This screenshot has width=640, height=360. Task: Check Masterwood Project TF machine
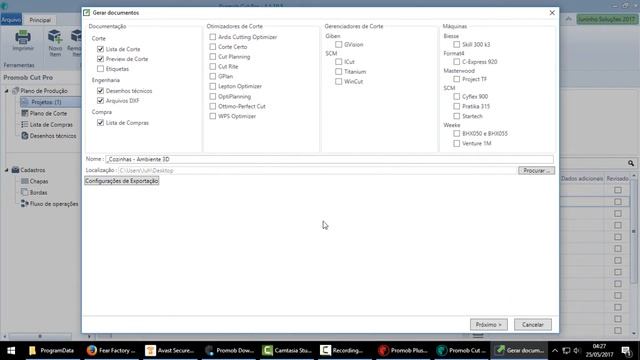click(x=457, y=79)
